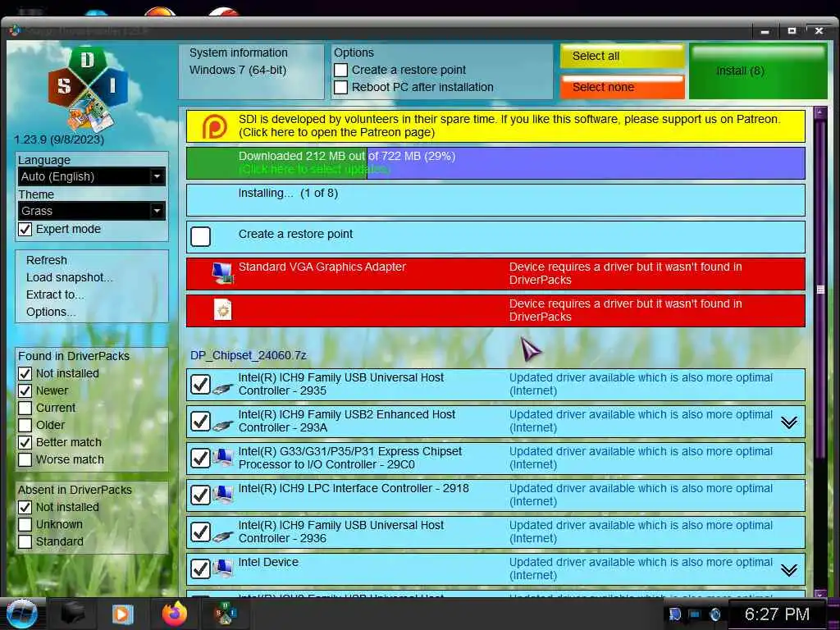The width and height of the screenshot is (840, 630).
Task: Open the black folder taskbar icon
Action: click(x=72, y=614)
